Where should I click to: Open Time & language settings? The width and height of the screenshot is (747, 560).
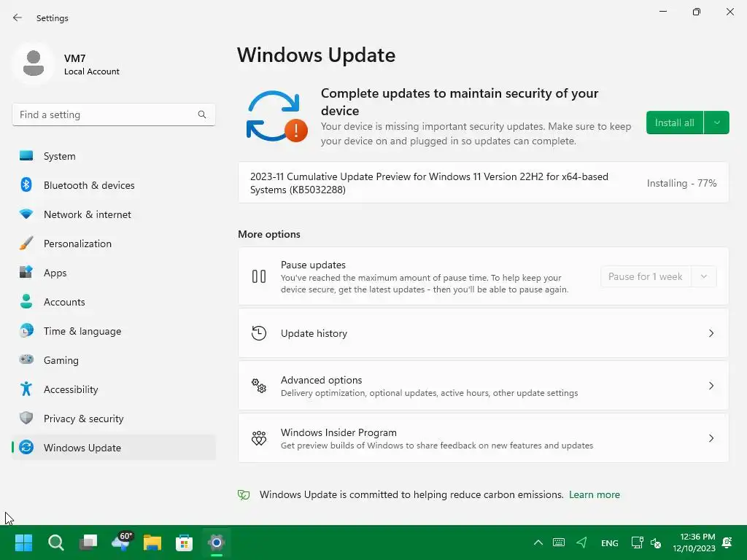point(114,330)
